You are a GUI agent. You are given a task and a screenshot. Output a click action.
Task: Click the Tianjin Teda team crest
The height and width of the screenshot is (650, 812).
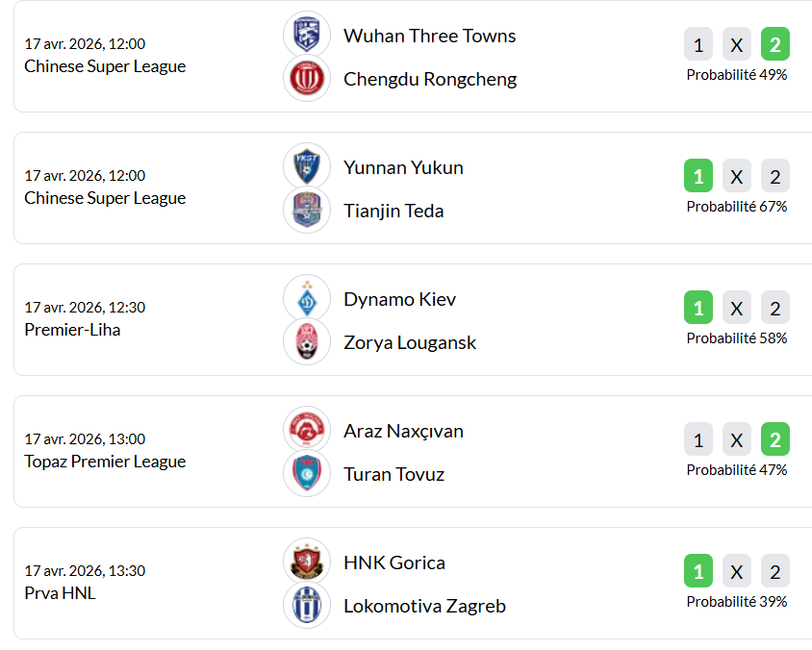click(307, 211)
